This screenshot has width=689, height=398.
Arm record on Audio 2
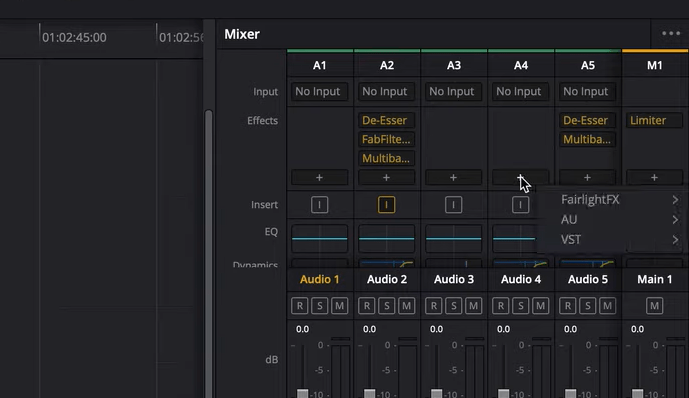(x=366, y=306)
